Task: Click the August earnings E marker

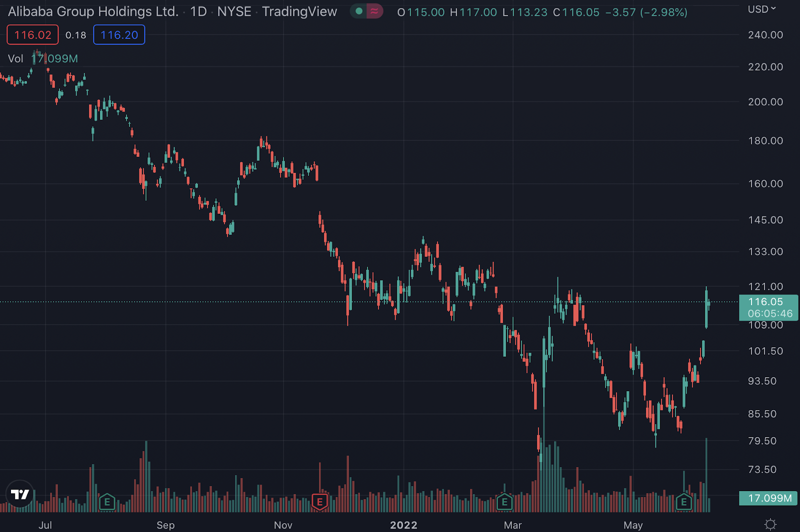Action: pyautogui.click(x=107, y=502)
